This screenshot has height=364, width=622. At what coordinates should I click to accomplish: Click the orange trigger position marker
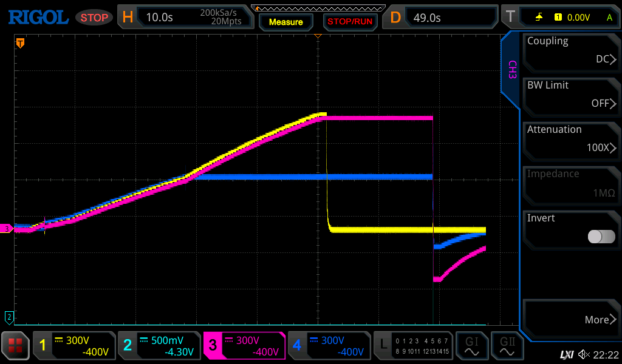pos(20,43)
